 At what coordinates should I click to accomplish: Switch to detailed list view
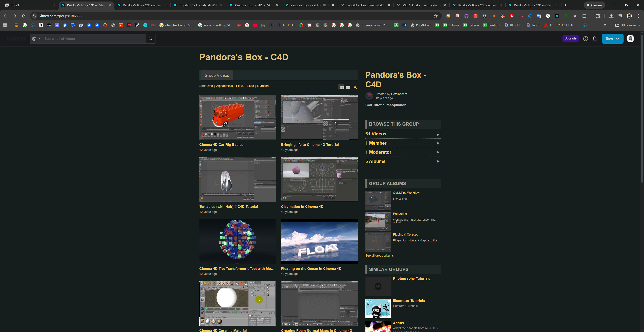tap(348, 87)
